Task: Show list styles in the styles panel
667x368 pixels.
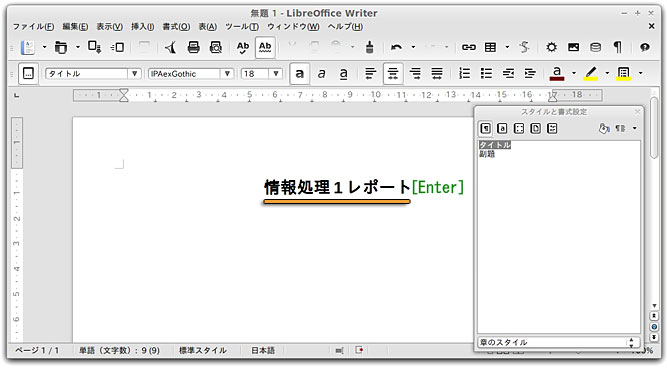Action: point(552,128)
